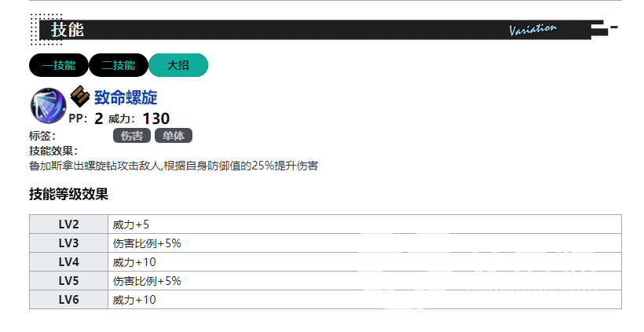Switch to the 二技能 tab
The image size is (644, 332).
pyautogui.click(x=119, y=66)
